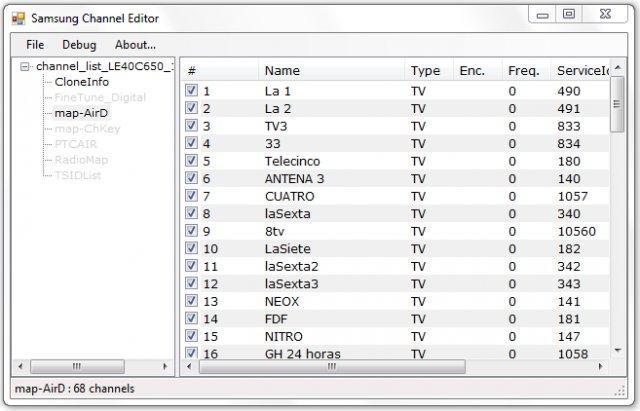640x411 pixels.
Task: Sort by the Type column header
Action: tap(425, 70)
